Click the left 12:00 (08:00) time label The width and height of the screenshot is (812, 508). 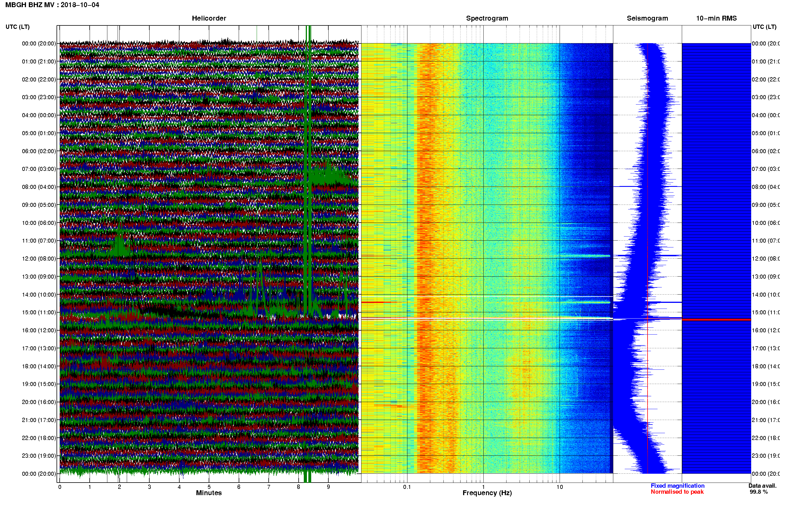click(x=39, y=258)
